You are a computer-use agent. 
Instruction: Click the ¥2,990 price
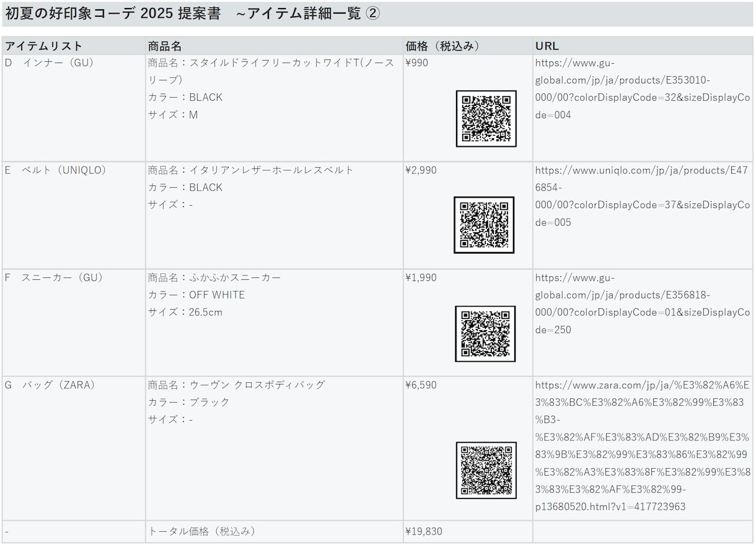[421, 170]
